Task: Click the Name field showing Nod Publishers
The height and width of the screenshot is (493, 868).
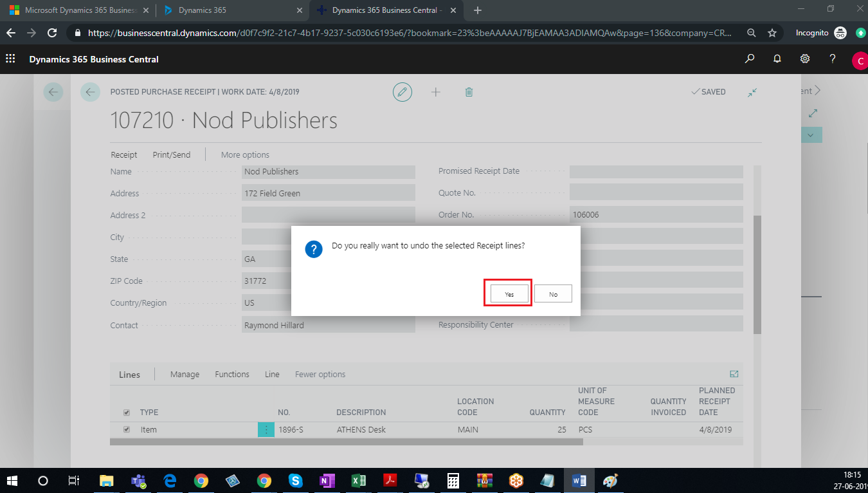Action: pyautogui.click(x=329, y=172)
